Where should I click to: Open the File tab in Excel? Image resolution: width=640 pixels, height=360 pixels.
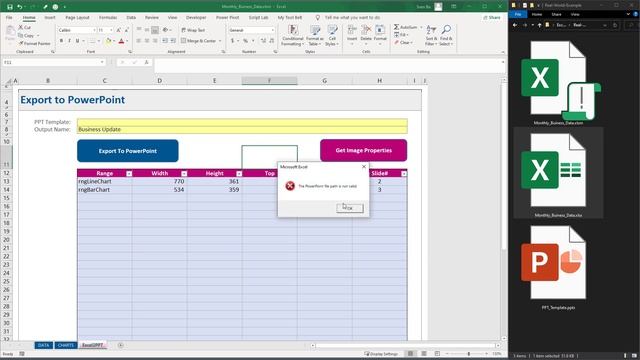[9, 18]
